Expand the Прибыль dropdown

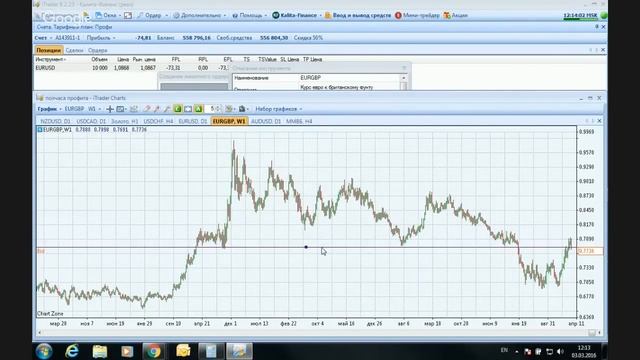click(101, 38)
